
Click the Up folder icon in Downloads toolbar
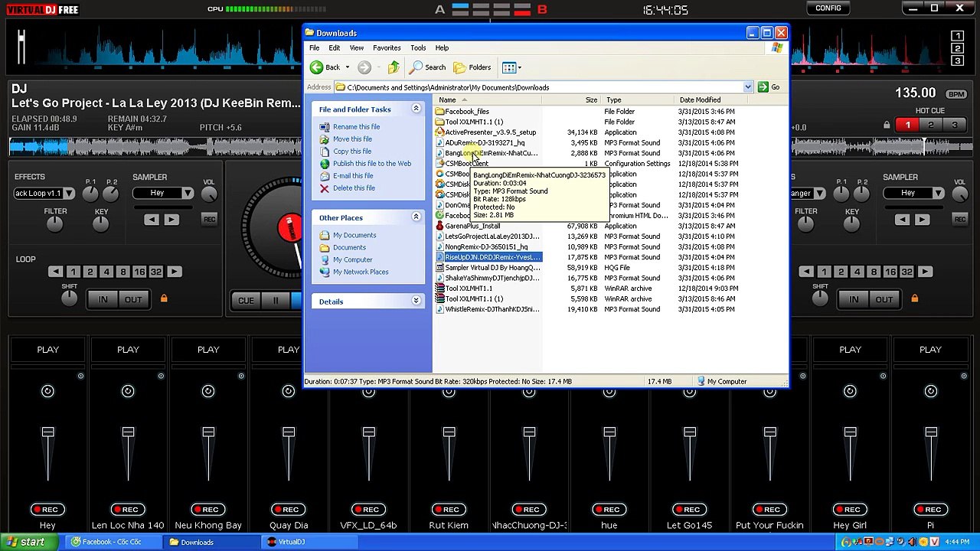point(393,67)
